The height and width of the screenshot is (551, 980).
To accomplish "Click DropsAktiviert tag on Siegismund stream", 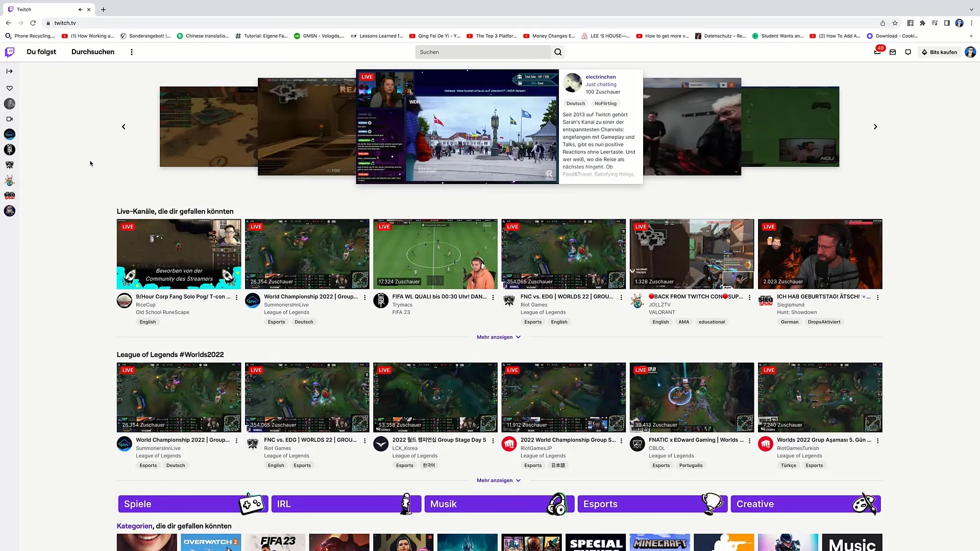I will (824, 322).
